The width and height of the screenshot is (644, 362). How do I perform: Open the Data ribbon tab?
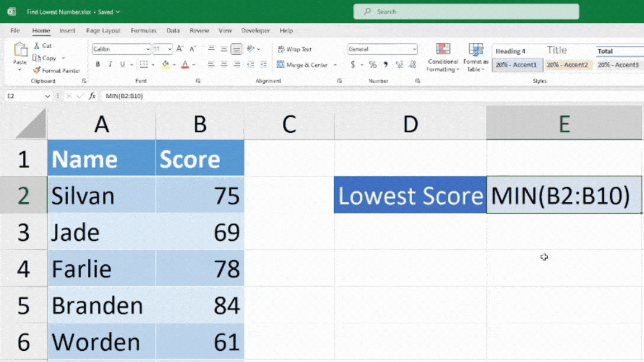[173, 31]
